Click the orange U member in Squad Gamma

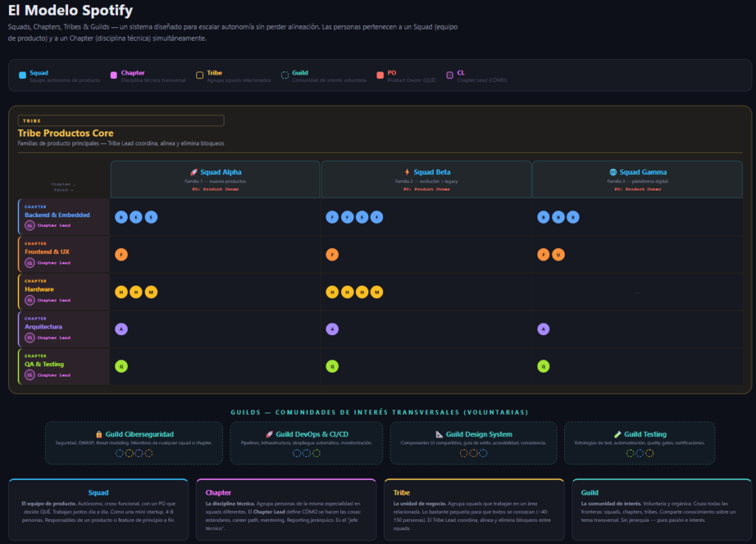558,255
